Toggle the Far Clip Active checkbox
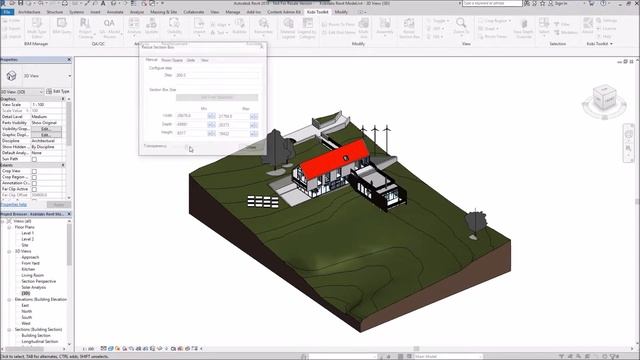The width and height of the screenshot is (640, 360). pos(34,189)
